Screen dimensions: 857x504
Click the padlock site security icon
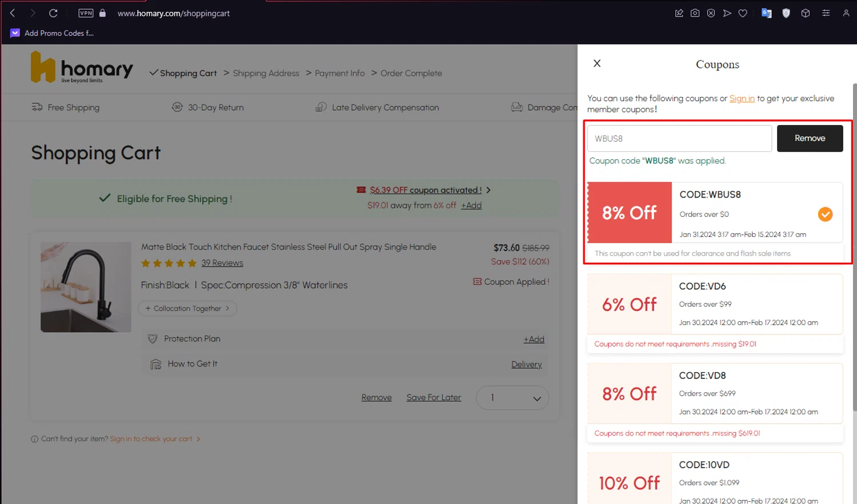(x=103, y=13)
